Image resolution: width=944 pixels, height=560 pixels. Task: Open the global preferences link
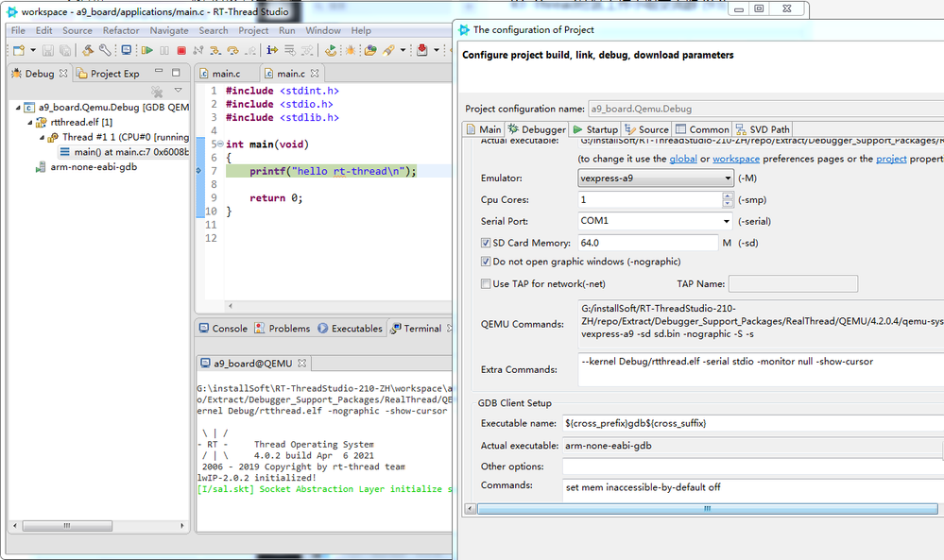pos(683,159)
